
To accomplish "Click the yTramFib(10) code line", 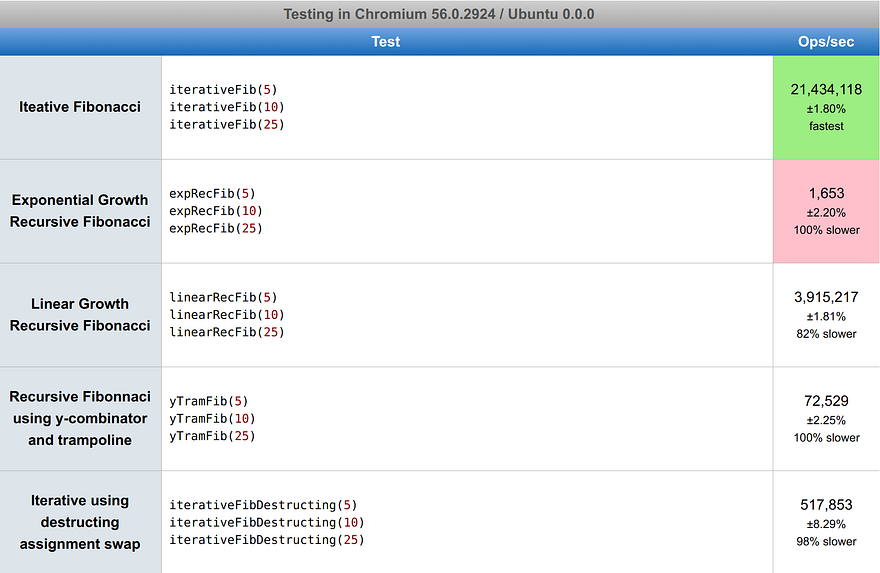I will pos(212,419).
